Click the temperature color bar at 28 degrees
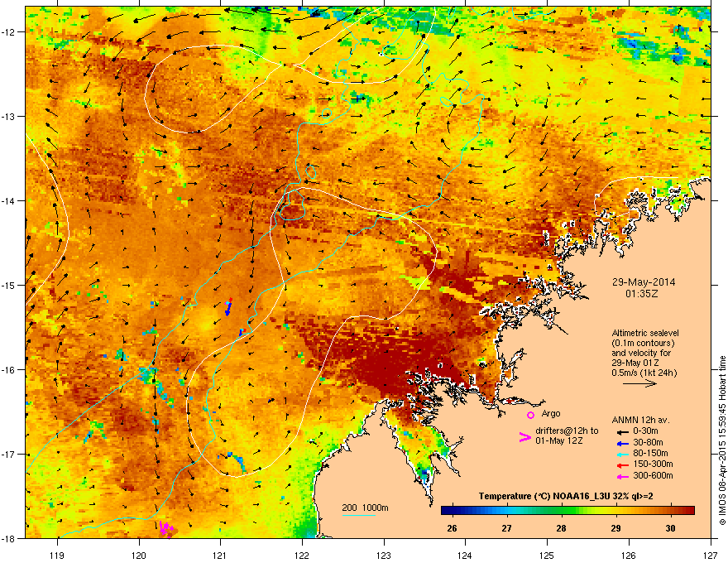This screenshot has height=563, width=728. tap(562, 511)
